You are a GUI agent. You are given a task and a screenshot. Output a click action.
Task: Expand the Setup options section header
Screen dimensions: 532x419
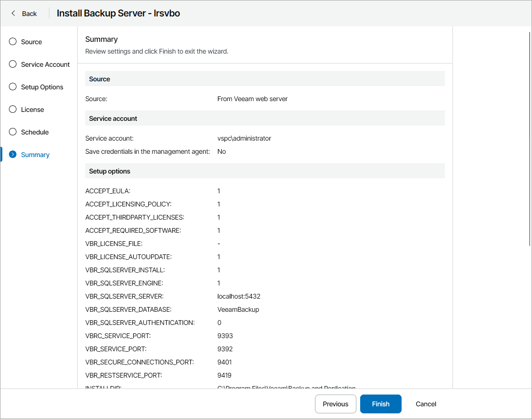point(265,171)
